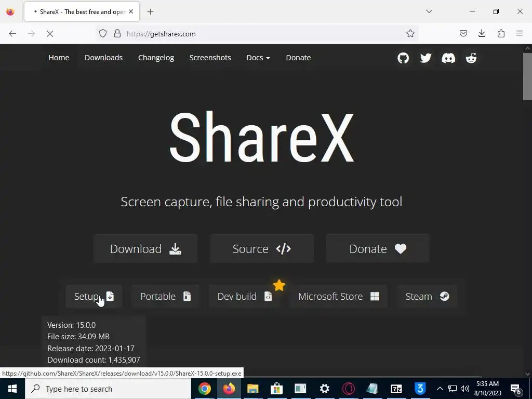Click Download count: 1,435,907 text
This screenshot has width=532, height=399.
tap(94, 360)
